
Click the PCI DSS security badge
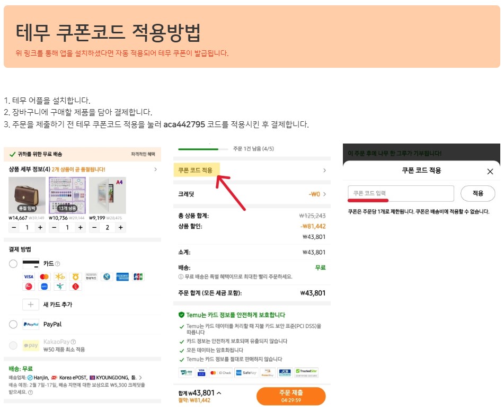tap(186, 373)
